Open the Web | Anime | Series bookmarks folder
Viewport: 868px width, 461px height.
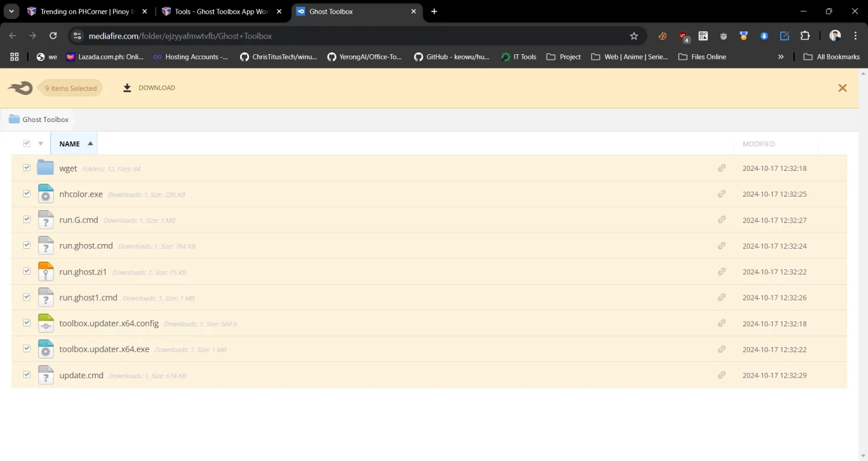click(x=630, y=57)
